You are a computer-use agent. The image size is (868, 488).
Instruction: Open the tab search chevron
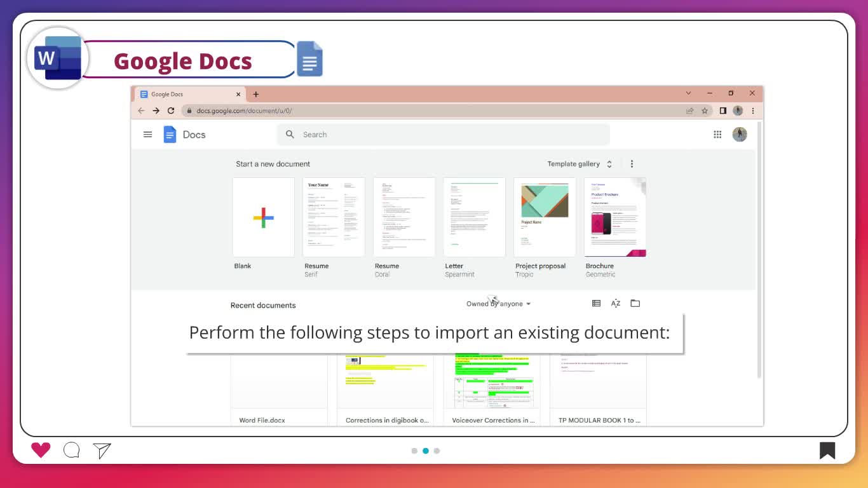[x=688, y=93]
